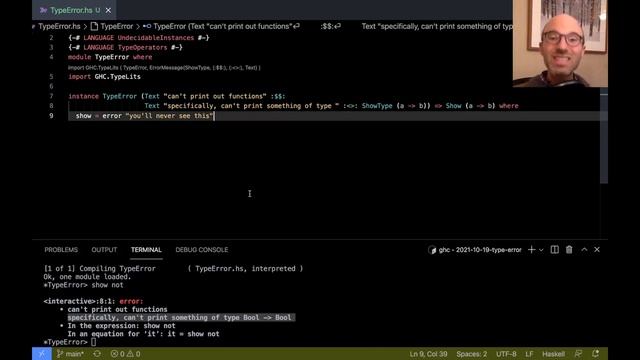Close the TypeError.hs editor tab
Screen dimensions: 640x360
tap(108, 10)
